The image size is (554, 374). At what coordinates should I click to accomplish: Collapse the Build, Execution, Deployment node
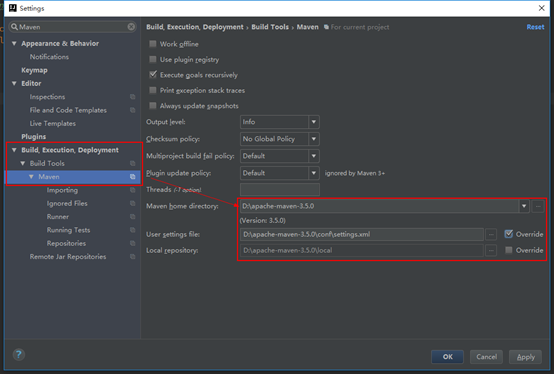click(14, 150)
